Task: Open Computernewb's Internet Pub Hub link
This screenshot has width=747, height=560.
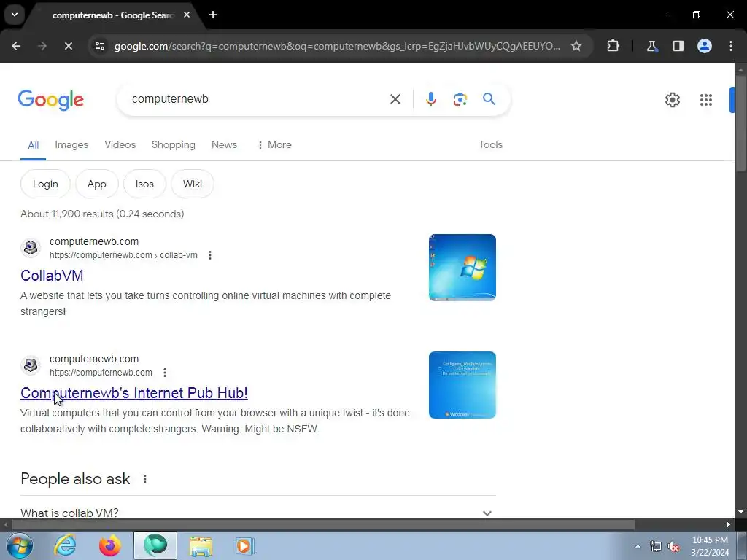Action: coord(134,393)
